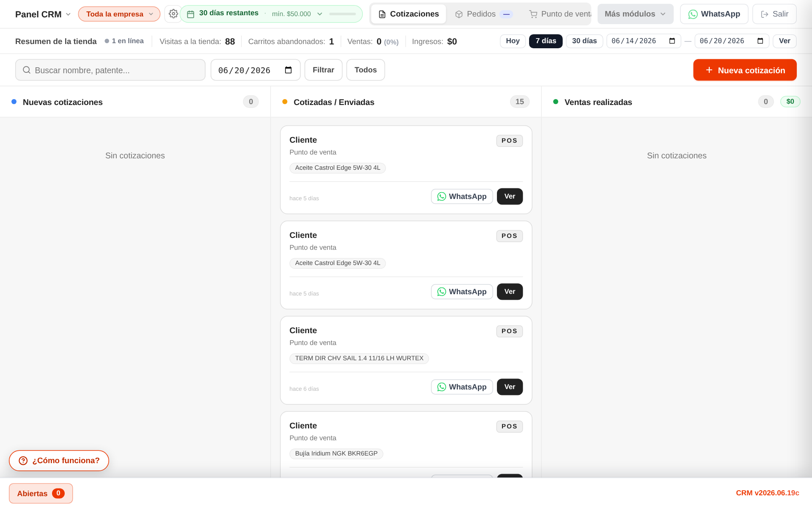This screenshot has width=812, height=508.
Task: Open calendar picker for end date range
Action: tap(760, 41)
